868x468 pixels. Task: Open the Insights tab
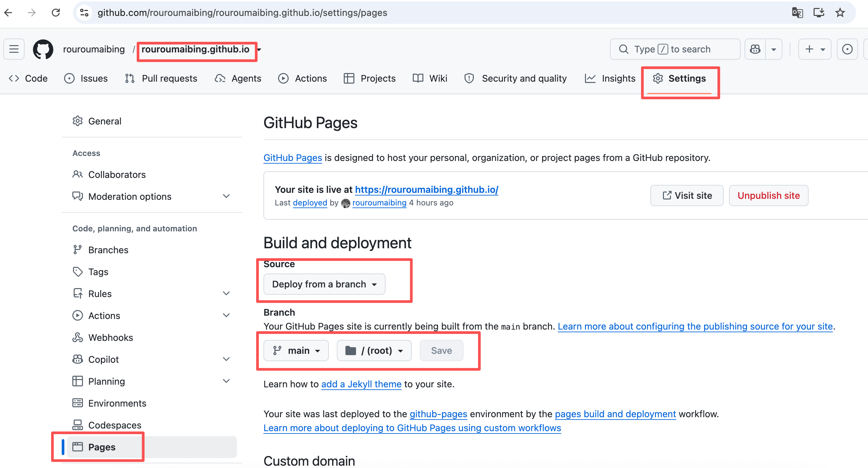click(610, 78)
